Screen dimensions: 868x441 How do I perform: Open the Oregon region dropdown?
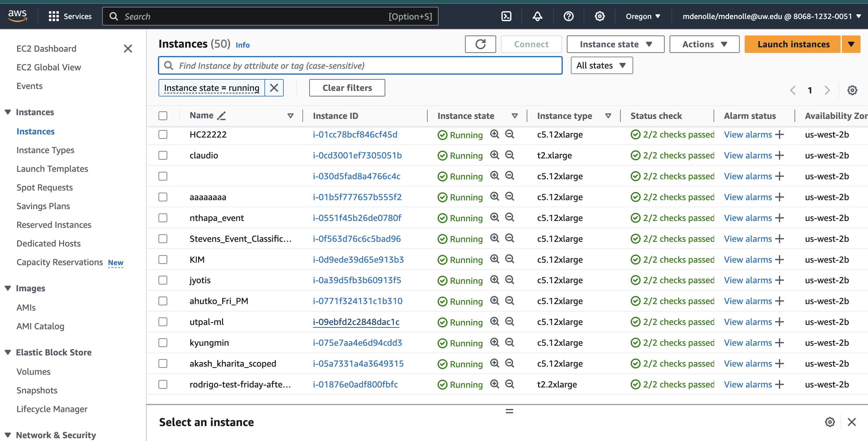pyautogui.click(x=643, y=16)
